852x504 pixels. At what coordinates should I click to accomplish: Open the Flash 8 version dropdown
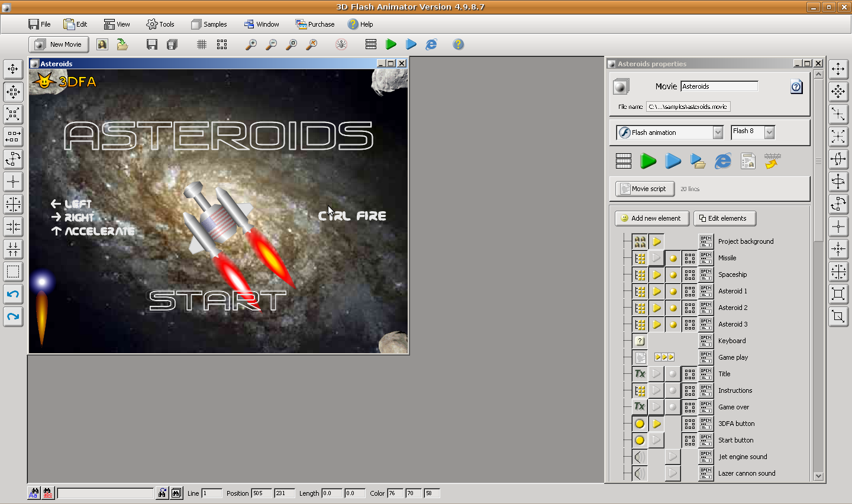tap(769, 133)
